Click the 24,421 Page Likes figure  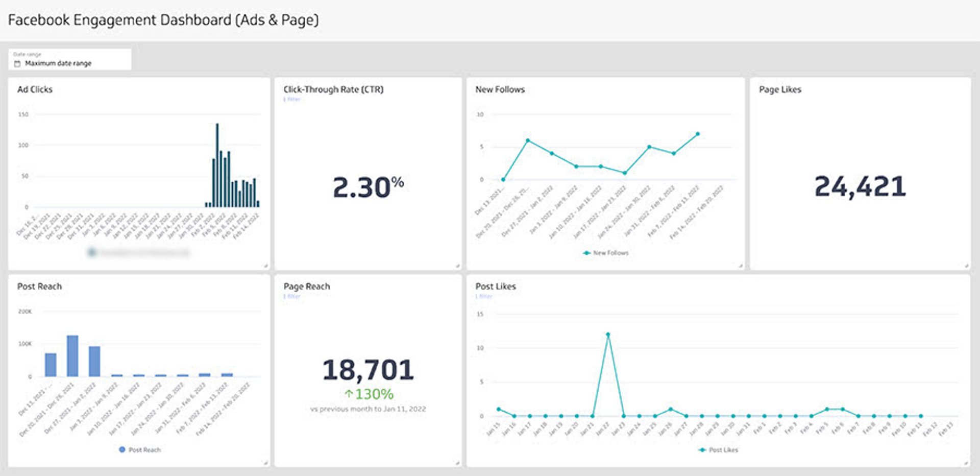[859, 186]
